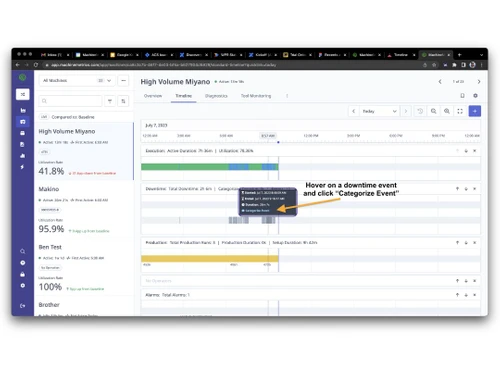Zoom out on the timeline

click(433, 111)
